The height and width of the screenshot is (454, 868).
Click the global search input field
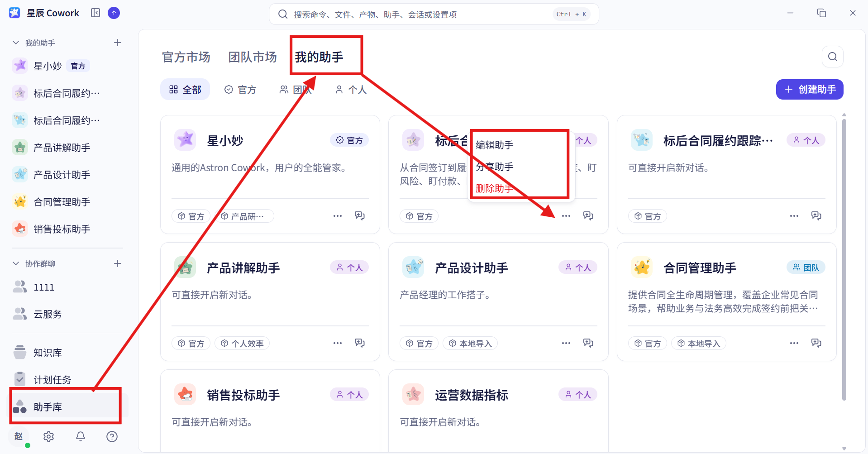(x=434, y=14)
